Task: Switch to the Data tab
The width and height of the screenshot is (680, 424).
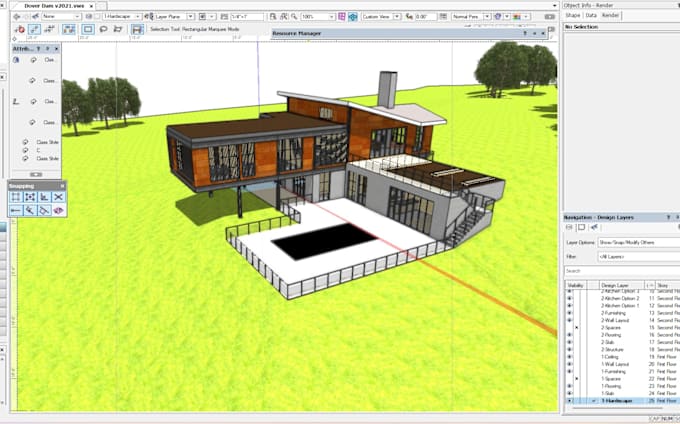Action: (x=591, y=15)
